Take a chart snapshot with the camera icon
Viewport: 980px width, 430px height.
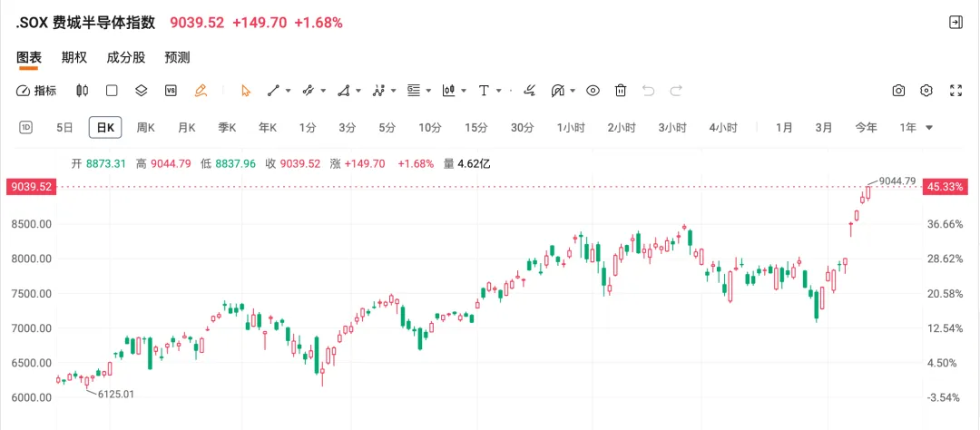coord(898,91)
